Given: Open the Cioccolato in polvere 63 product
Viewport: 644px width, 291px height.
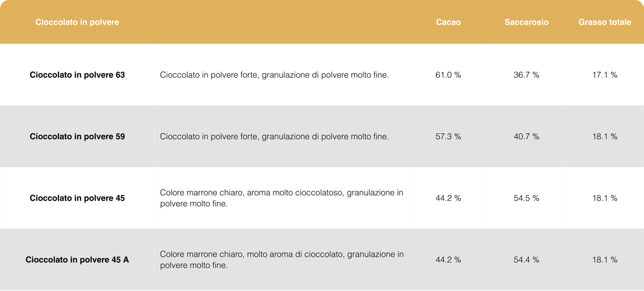Looking at the screenshot, I should (77, 75).
